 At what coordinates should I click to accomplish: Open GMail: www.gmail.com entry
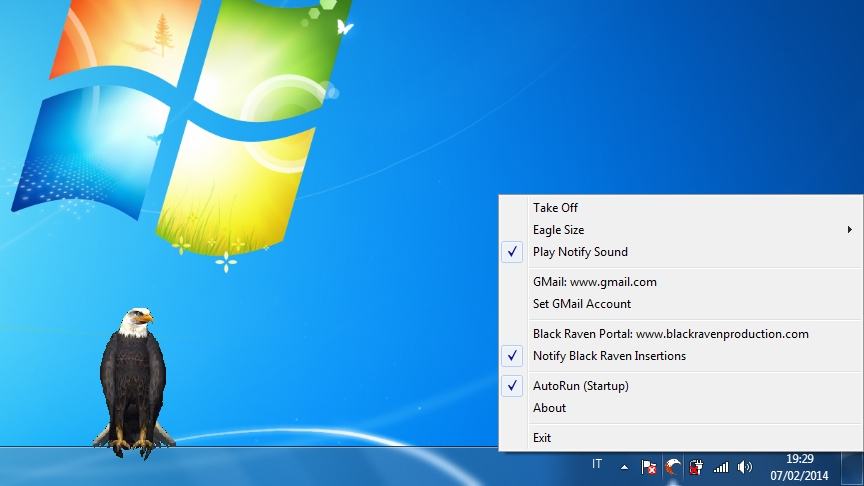tap(681, 282)
